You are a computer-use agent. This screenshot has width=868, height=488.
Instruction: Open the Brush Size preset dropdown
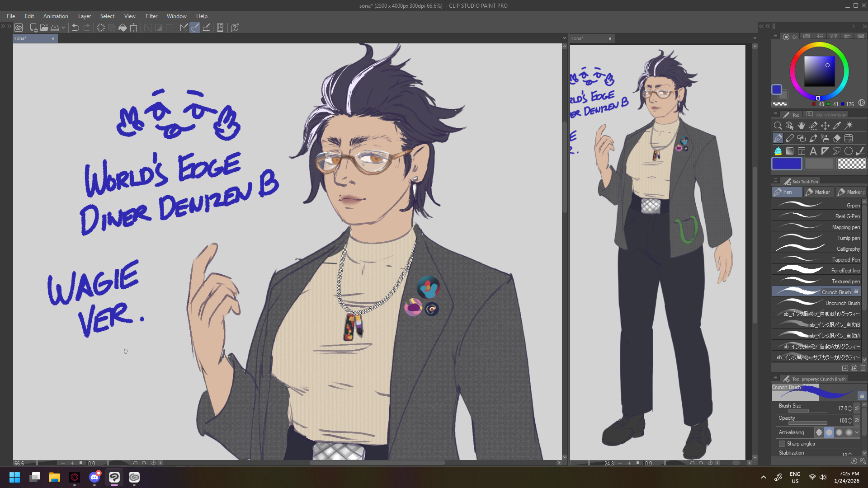pos(857,408)
